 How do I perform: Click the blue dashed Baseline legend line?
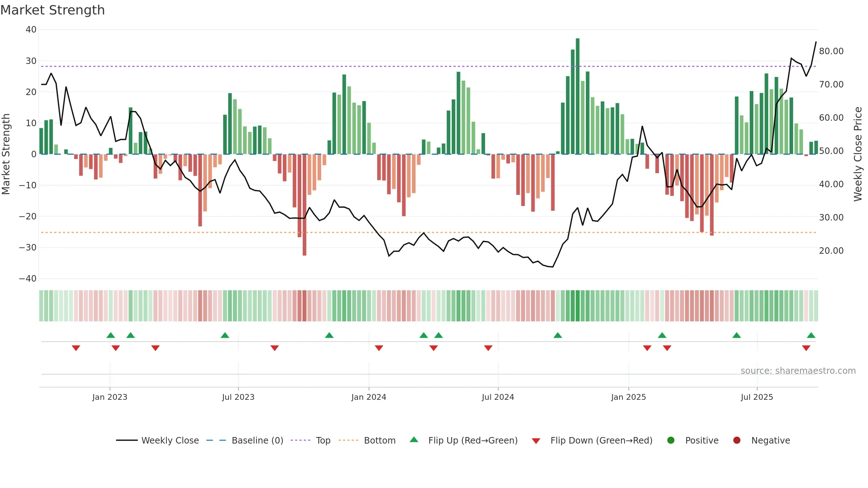coord(216,440)
